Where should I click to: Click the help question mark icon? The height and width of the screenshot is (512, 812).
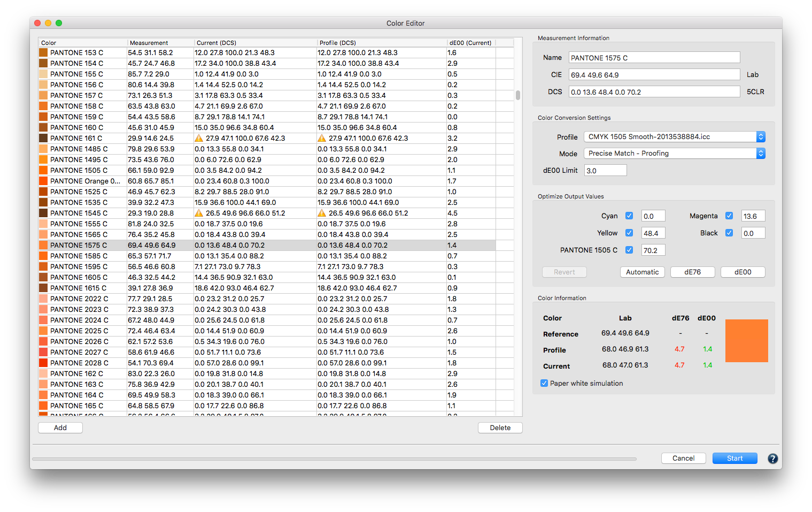(x=772, y=458)
